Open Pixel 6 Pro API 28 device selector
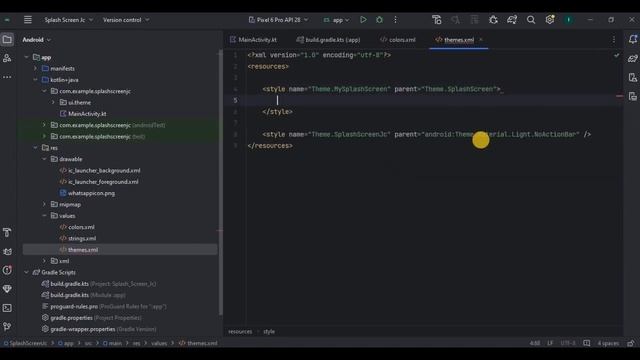The height and width of the screenshot is (360, 640). [278, 20]
